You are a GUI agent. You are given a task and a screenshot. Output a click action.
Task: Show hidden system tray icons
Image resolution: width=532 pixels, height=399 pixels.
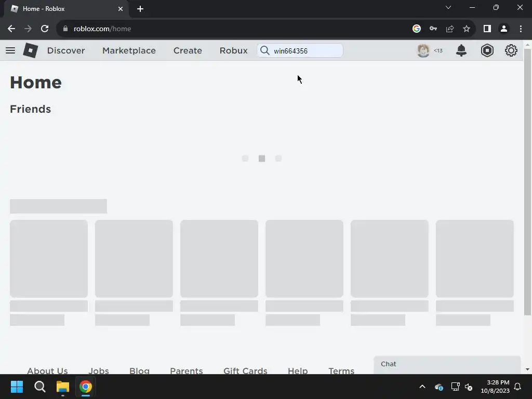(422, 387)
